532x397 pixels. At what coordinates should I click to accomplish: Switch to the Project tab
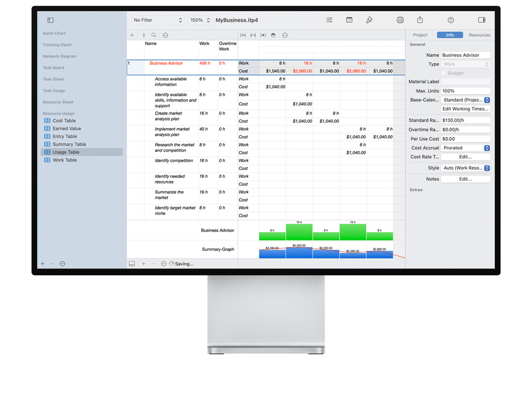420,35
